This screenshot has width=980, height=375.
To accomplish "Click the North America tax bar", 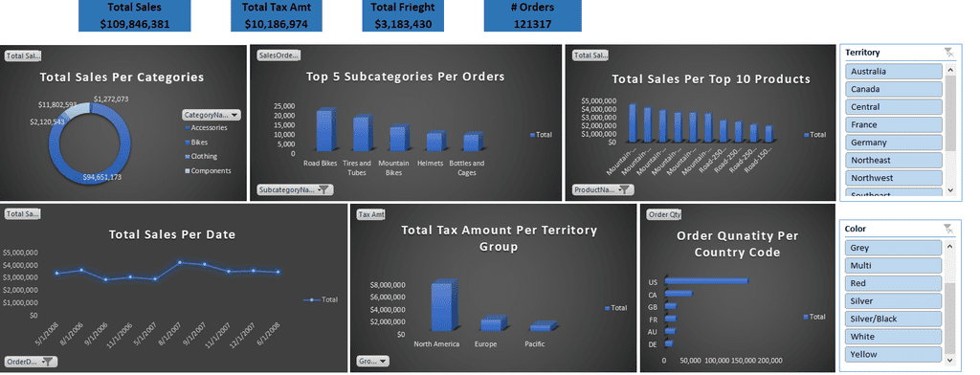I will point(444,305).
